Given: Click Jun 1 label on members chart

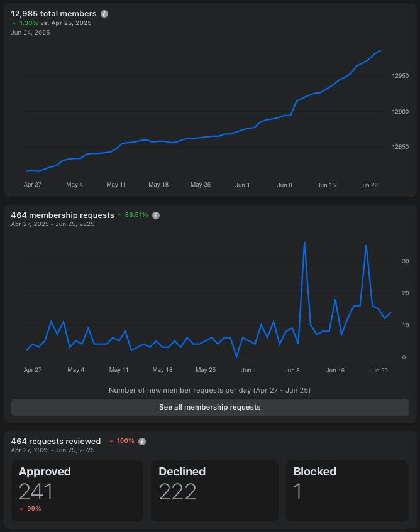Looking at the screenshot, I should (x=242, y=185).
